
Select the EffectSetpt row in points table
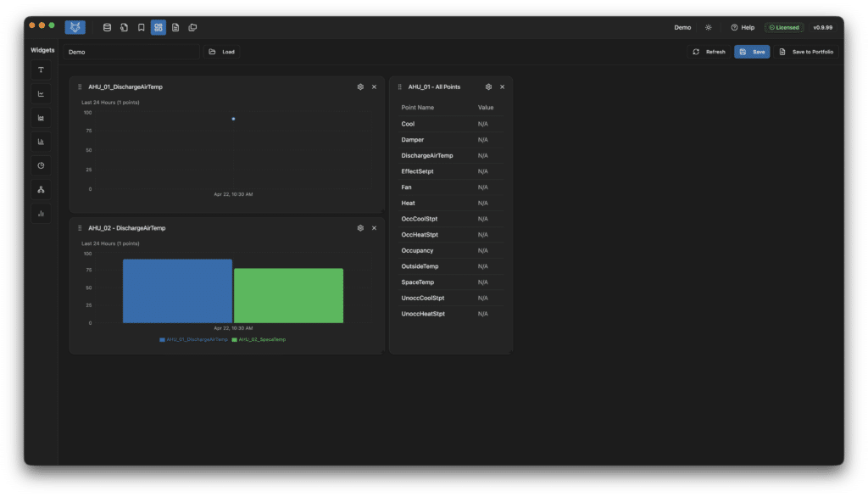tap(451, 171)
